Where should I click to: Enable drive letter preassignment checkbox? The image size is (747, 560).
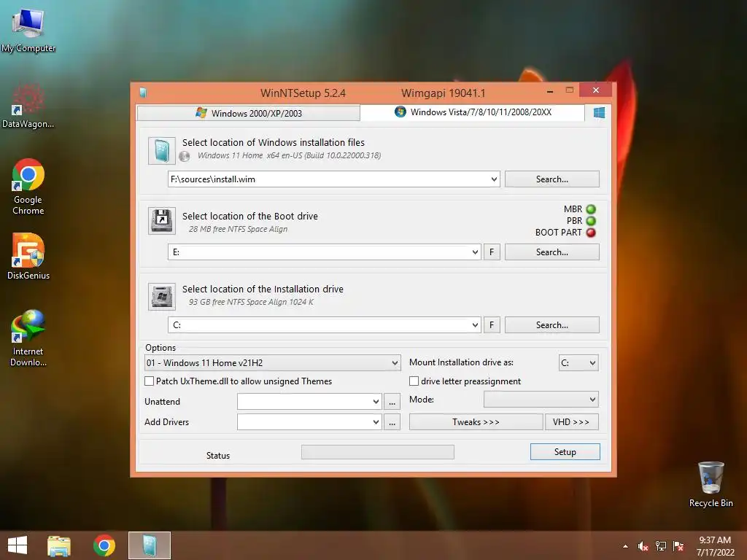pos(414,381)
